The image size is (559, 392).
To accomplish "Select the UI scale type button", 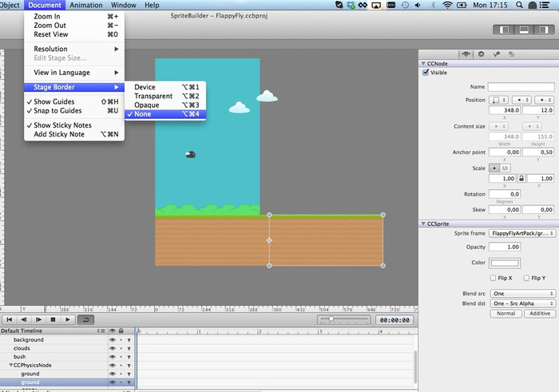I will (x=505, y=168).
